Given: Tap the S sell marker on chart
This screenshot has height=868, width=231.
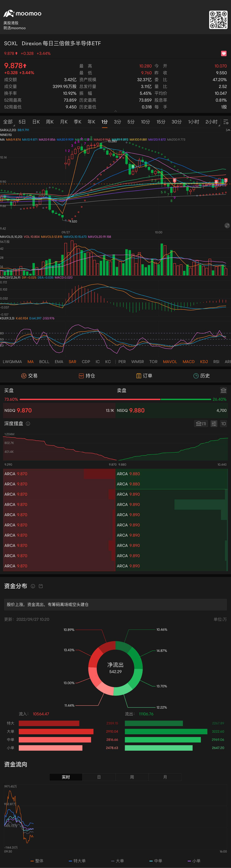Looking at the screenshot, I should pos(133,166).
